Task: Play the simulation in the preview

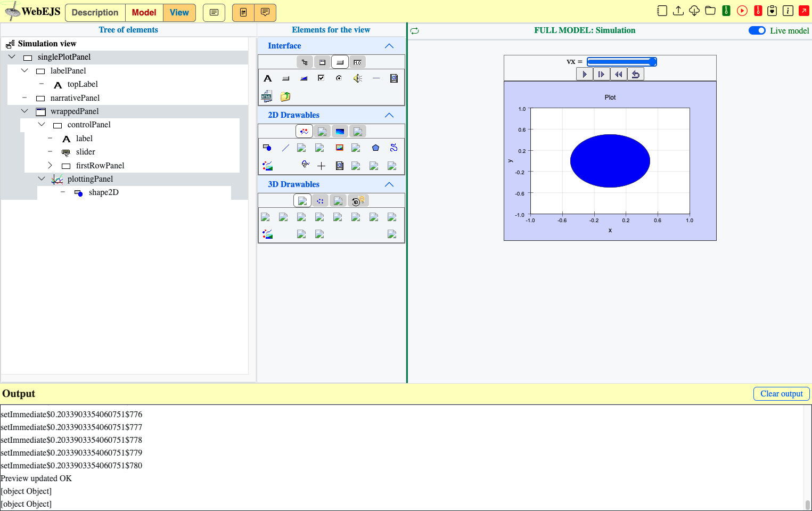Action: (585, 74)
